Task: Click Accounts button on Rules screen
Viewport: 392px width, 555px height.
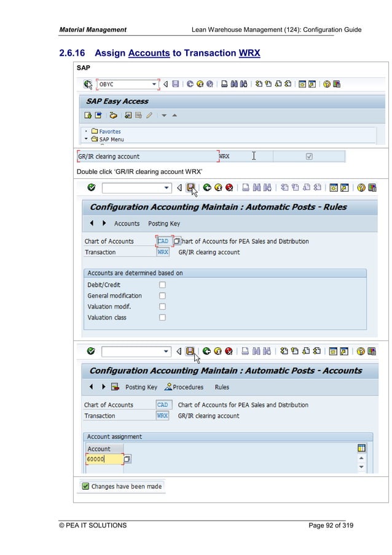Action: [x=127, y=223]
